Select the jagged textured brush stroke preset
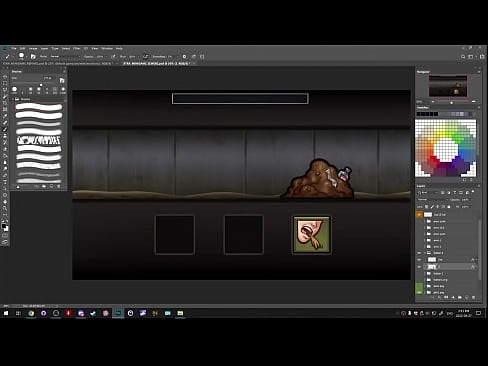The height and width of the screenshot is (366, 488). click(39, 140)
